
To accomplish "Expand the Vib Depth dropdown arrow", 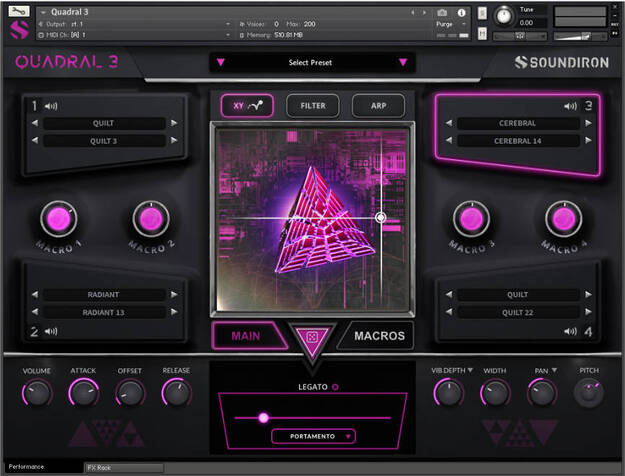I will coord(469,370).
